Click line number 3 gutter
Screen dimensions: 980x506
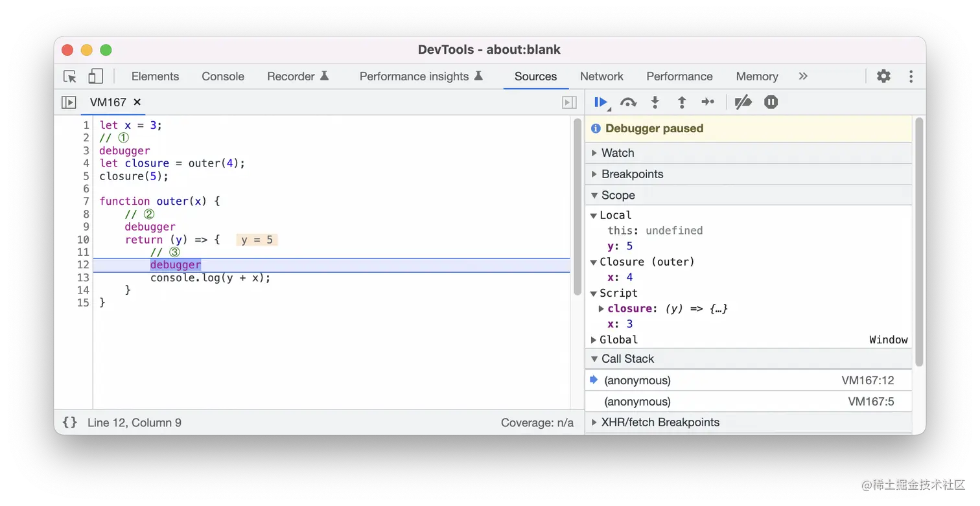pos(86,150)
